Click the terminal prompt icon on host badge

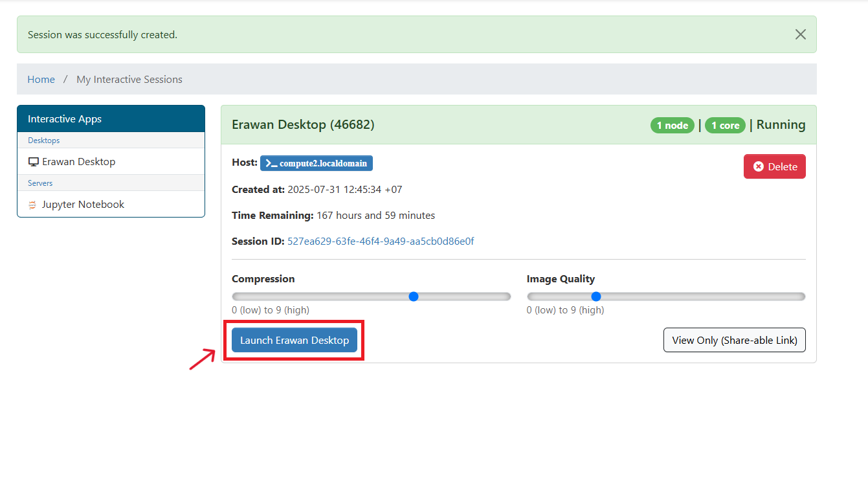[271, 163]
